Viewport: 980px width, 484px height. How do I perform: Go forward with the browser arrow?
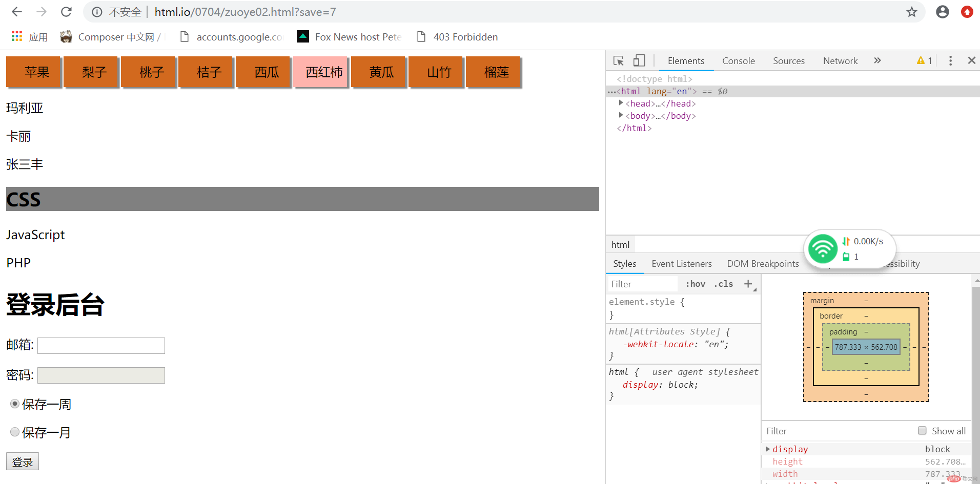point(42,12)
